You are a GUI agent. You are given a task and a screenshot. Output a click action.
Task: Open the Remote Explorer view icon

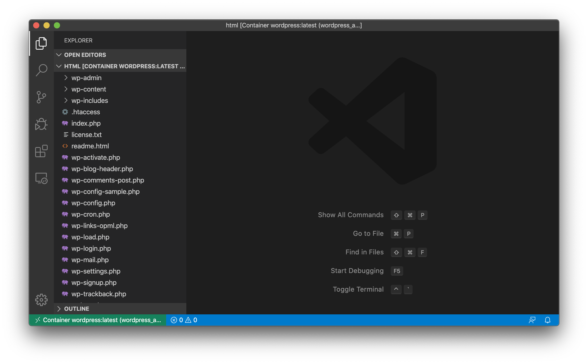(41, 178)
